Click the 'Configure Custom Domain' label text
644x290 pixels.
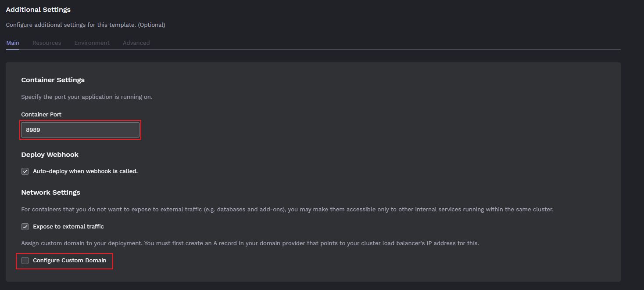pyautogui.click(x=69, y=261)
